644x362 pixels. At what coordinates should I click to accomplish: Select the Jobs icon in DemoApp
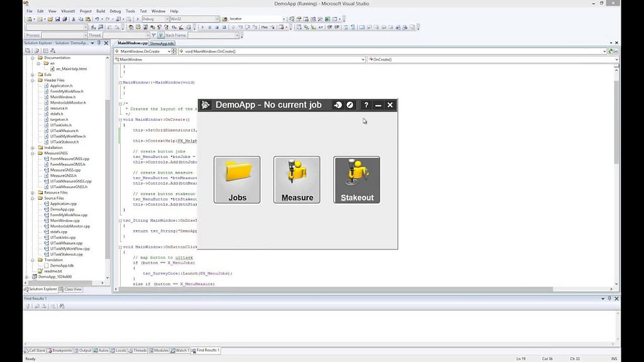[236, 179]
